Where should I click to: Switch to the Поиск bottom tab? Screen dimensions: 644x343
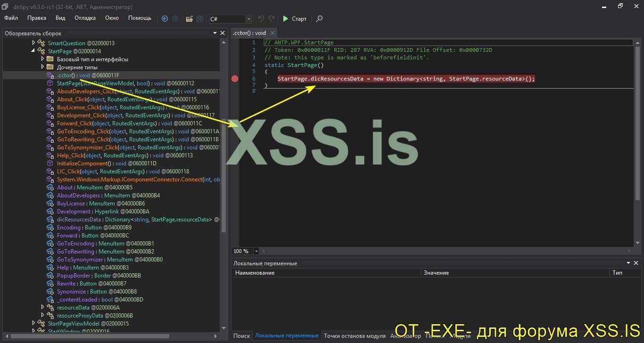coord(241,336)
